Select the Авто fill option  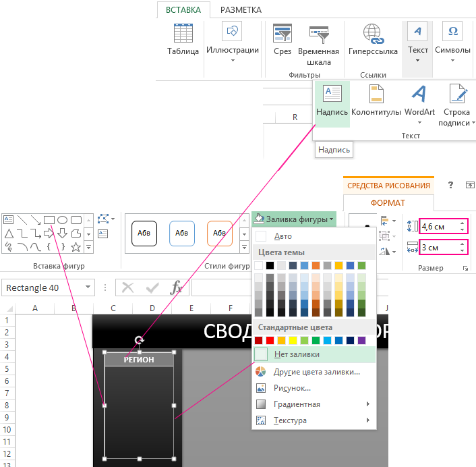tap(282, 236)
